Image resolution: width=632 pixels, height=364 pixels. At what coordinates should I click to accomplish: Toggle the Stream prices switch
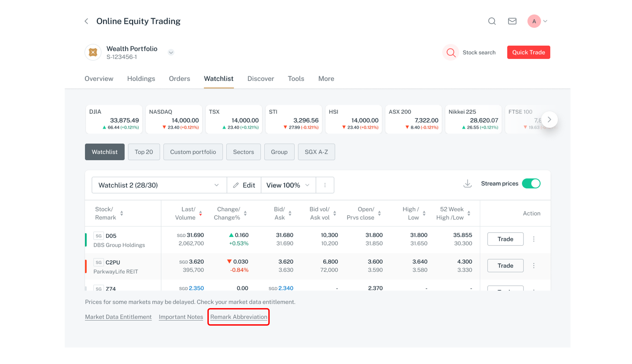(531, 184)
